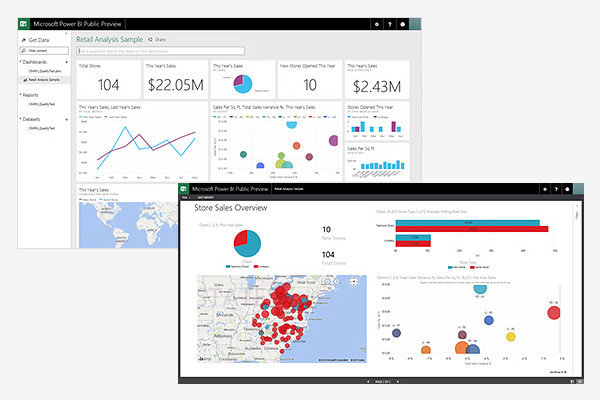Click the Power BI logo in report window

[184, 189]
